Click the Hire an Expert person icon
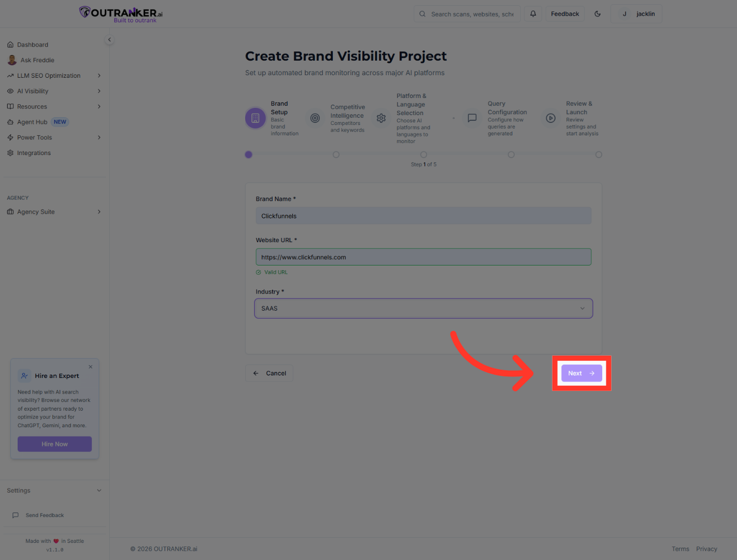This screenshot has width=737, height=560. [24, 376]
